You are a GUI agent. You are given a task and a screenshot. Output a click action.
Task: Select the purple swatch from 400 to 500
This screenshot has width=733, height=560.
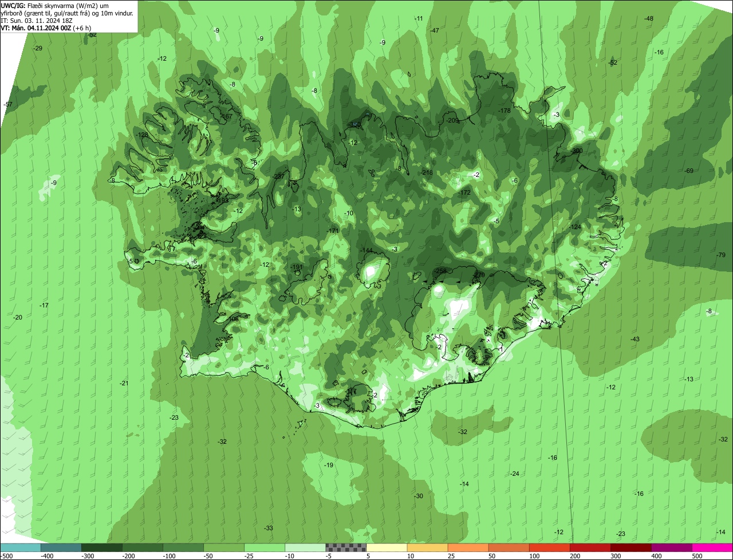pyautogui.click(x=671, y=547)
